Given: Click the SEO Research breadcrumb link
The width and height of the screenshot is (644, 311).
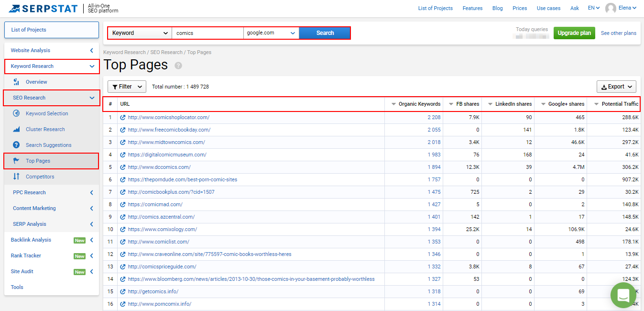Looking at the screenshot, I should coord(166,52).
